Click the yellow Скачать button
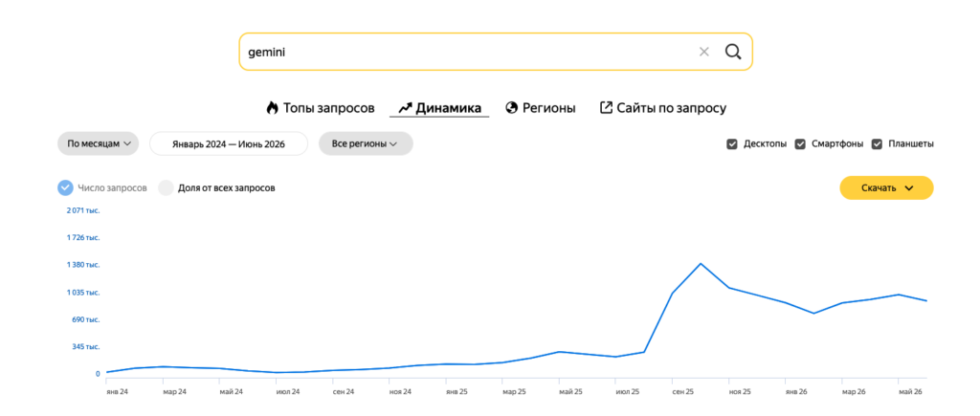 [886, 188]
